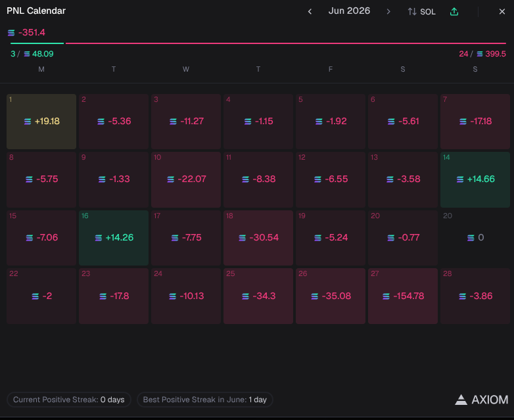
Task: Select day 5 cell with -1.92
Action: coord(331,122)
